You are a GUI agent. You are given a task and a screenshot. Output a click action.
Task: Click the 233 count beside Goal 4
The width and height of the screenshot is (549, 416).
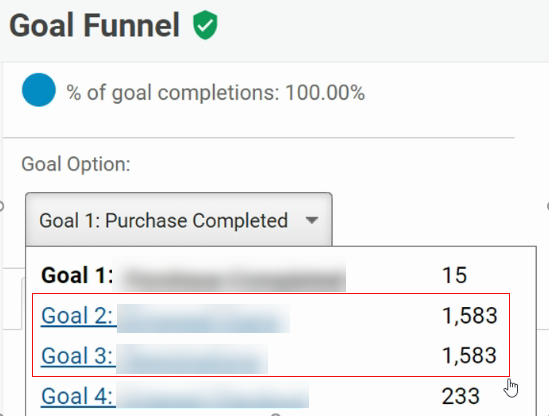(460, 396)
